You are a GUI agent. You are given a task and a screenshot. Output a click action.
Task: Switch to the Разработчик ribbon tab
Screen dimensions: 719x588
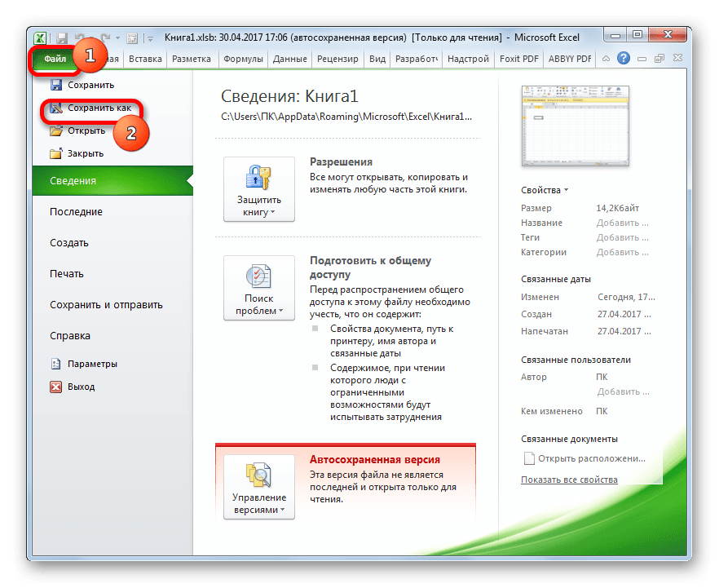(x=417, y=59)
